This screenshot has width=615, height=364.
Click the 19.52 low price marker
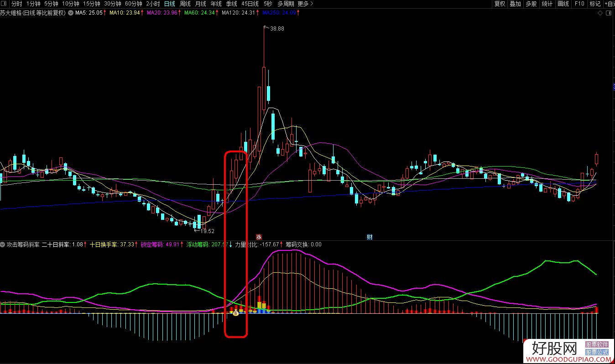(x=207, y=231)
